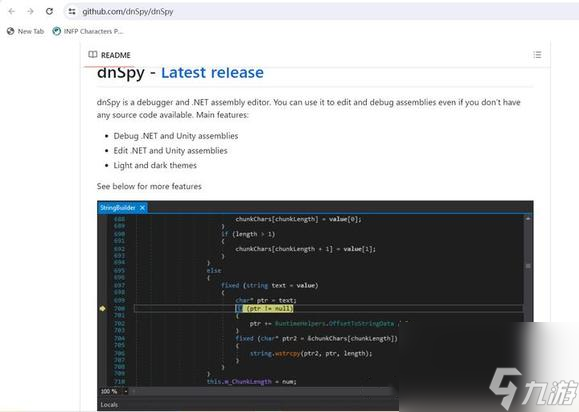Close the StringBuilder tab with X
The height and width of the screenshot is (412, 579).
click(x=142, y=208)
